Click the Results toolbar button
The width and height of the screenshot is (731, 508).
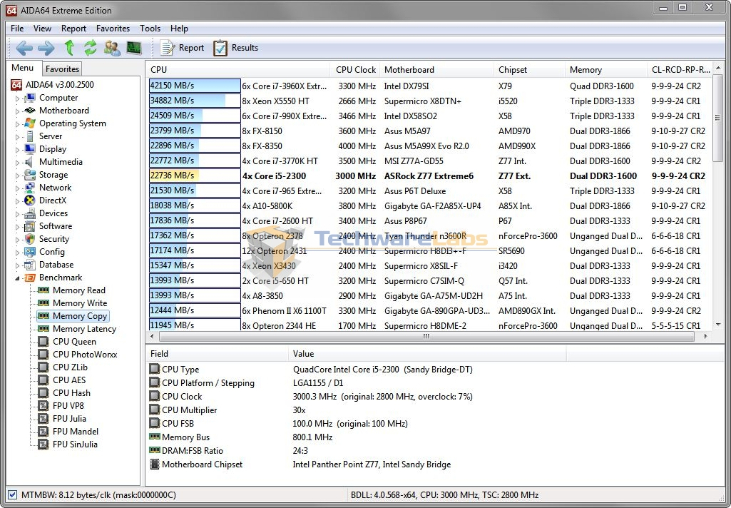235,48
